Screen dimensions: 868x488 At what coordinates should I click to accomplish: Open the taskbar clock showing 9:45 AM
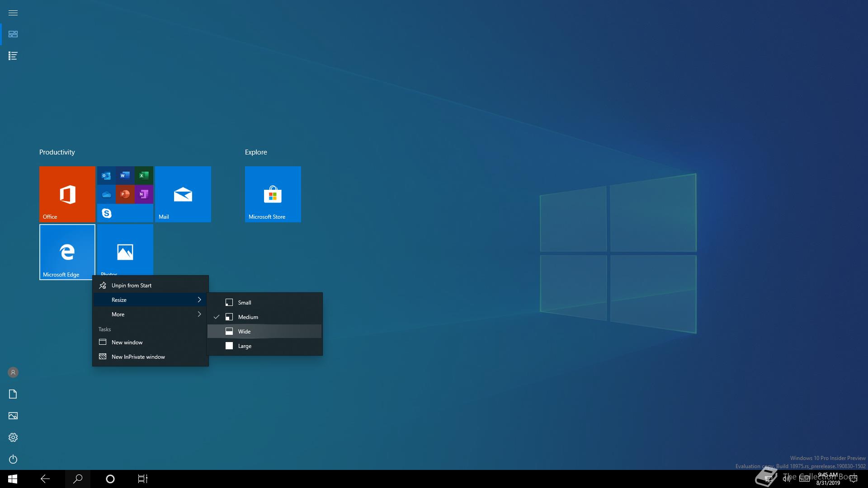pos(828,479)
